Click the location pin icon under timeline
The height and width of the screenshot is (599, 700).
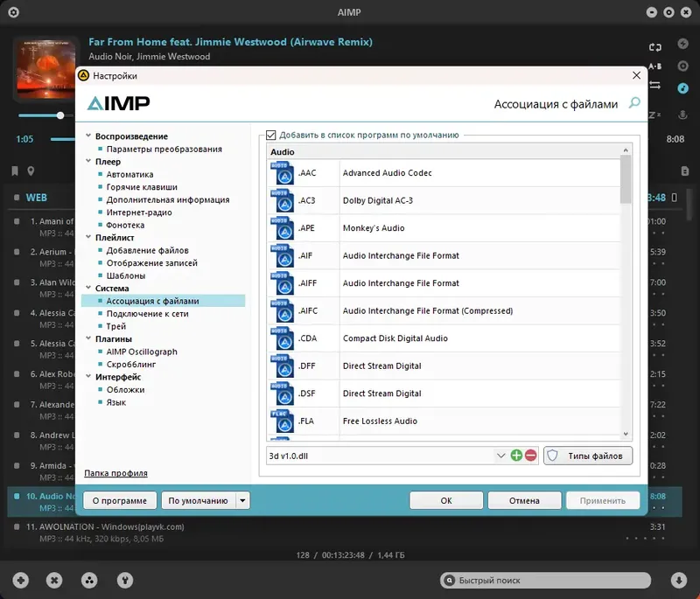pyautogui.click(x=31, y=171)
